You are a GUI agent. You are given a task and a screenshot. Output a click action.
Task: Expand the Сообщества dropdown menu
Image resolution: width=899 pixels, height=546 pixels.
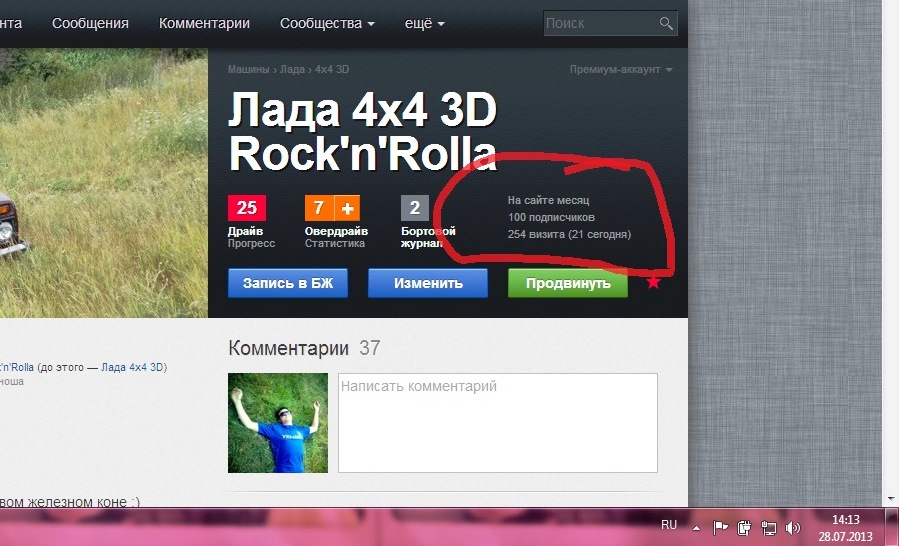pos(327,24)
